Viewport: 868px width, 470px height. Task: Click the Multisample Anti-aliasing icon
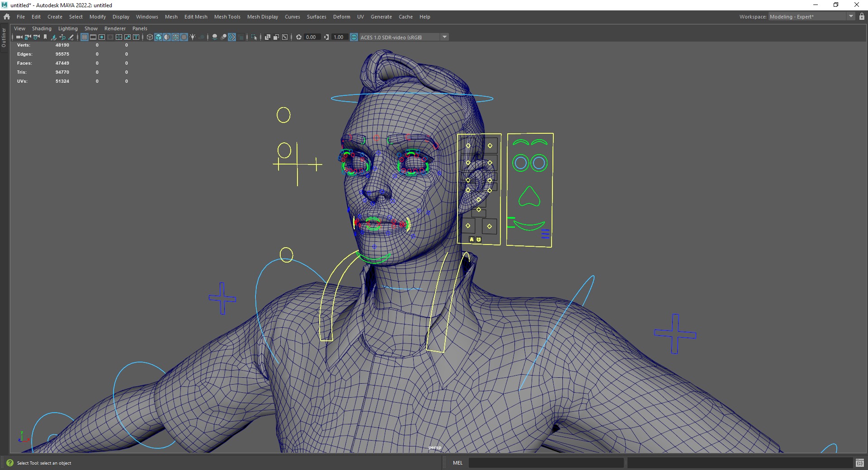232,37
